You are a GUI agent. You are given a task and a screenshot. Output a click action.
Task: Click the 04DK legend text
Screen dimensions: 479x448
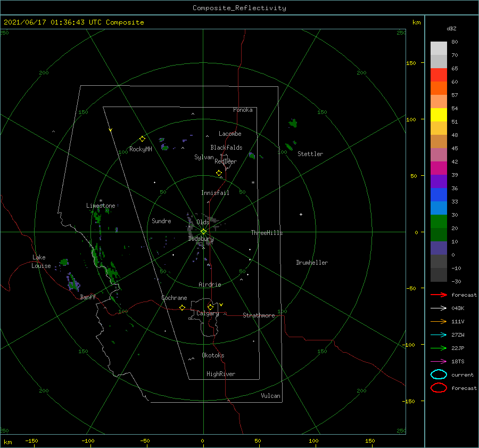pos(458,308)
